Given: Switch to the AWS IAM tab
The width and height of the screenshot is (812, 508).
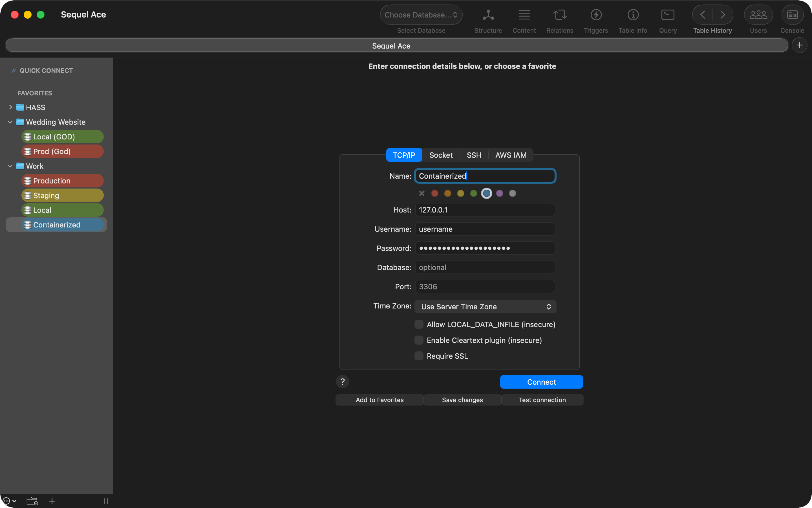Looking at the screenshot, I should click(x=511, y=155).
